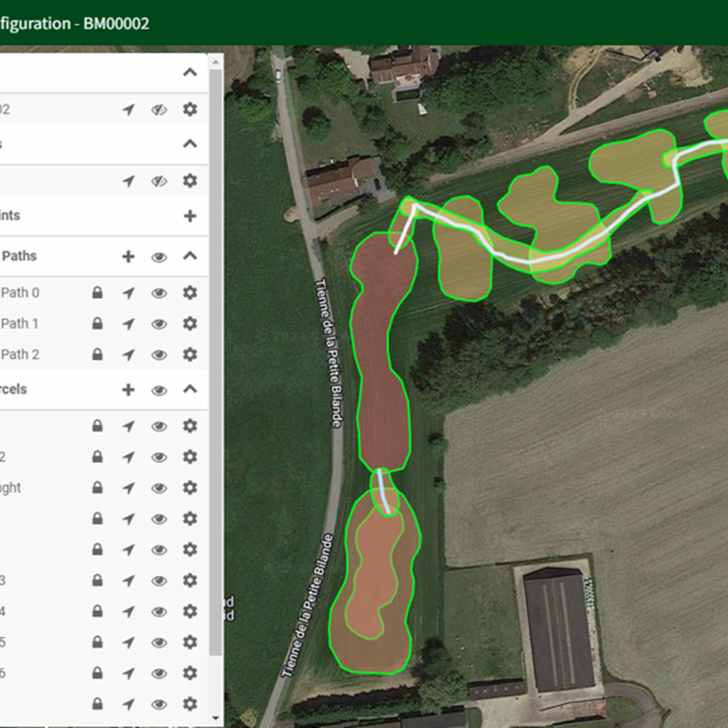The height and width of the screenshot is (728, 728).
Task: Add a new parcel with Parcels plus icon
Action: [x=128, y=390]
